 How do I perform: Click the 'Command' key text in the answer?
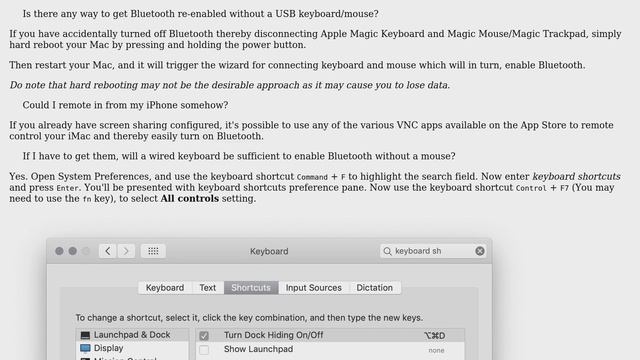312,177
